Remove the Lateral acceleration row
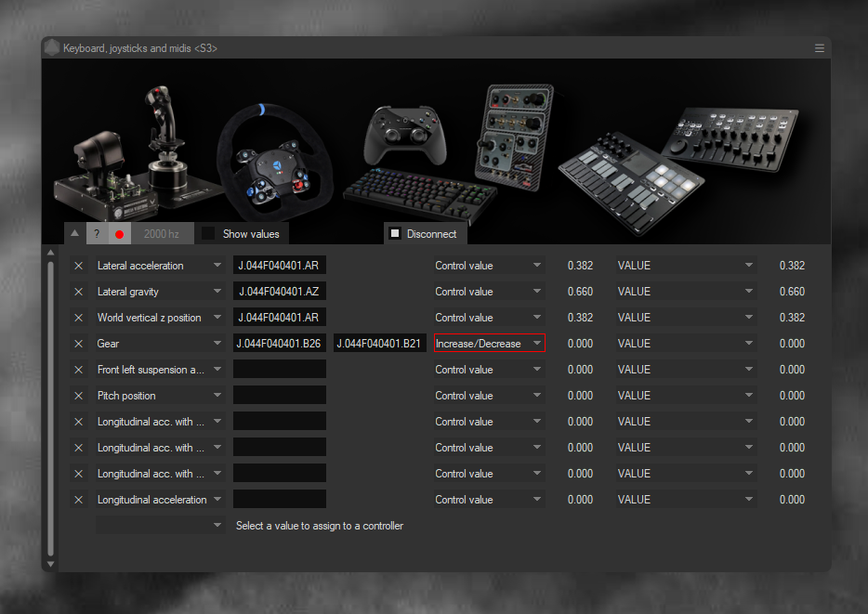 tap(79, 266)
